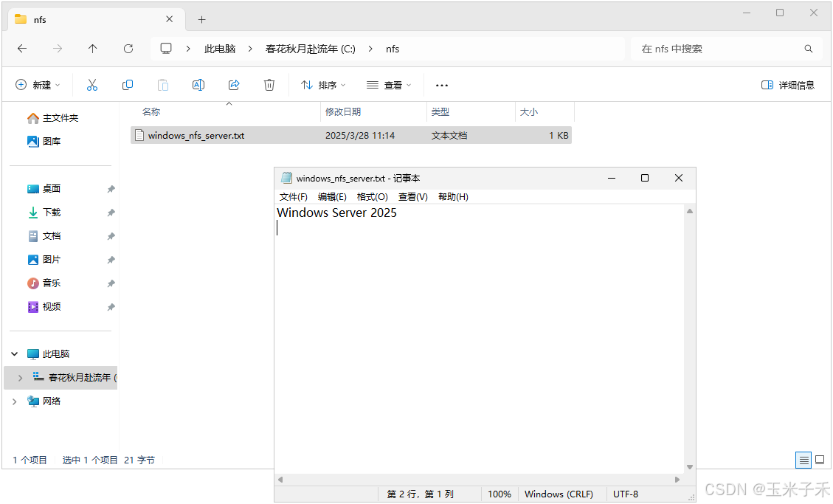
Task: Click the windows_nfs_server.txt file icon
Action: (x=139, y=136)
